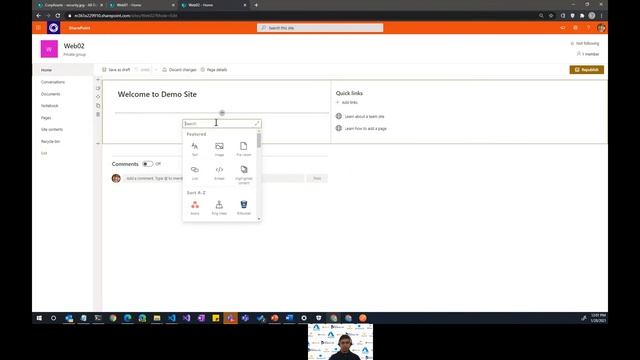Open Microsoft Edge from the taskbar
640x360 pixels.
click(127, 318)
